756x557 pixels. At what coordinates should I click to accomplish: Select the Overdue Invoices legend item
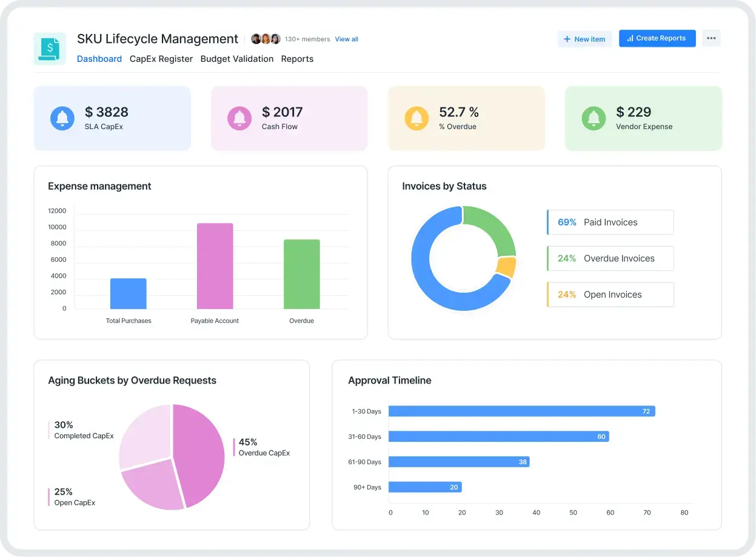click(610, 258)
